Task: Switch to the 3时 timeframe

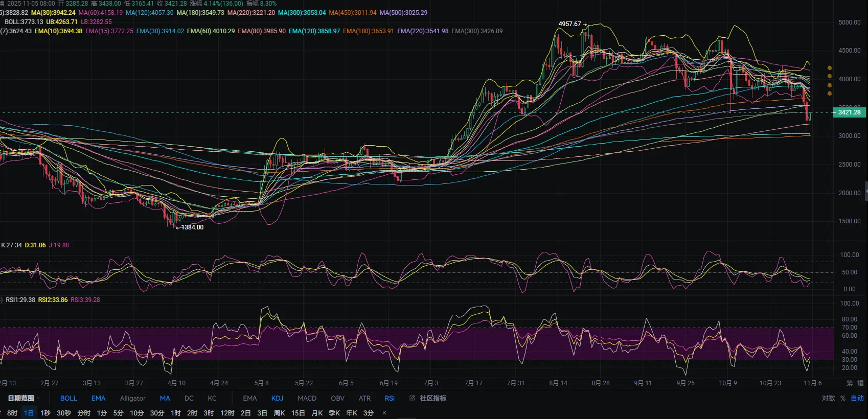Action: [209, 413]
